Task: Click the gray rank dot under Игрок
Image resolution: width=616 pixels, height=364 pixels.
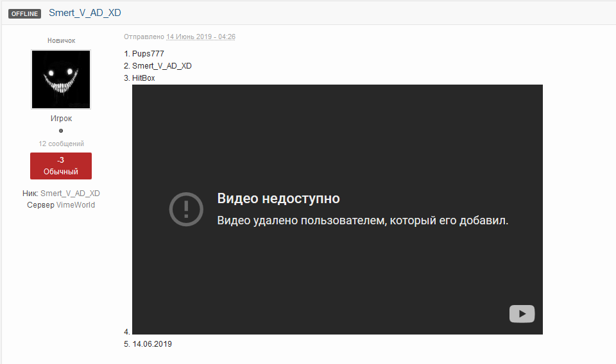Action: coord(61,131)
